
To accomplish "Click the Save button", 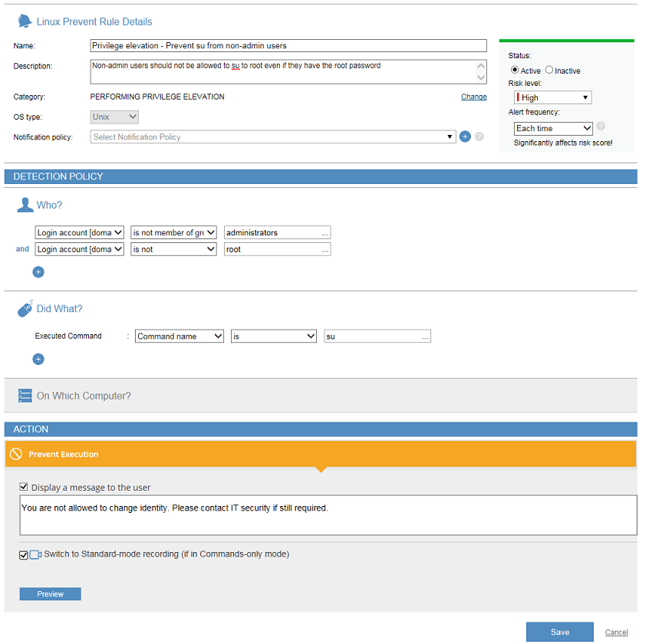I will 559,632.
